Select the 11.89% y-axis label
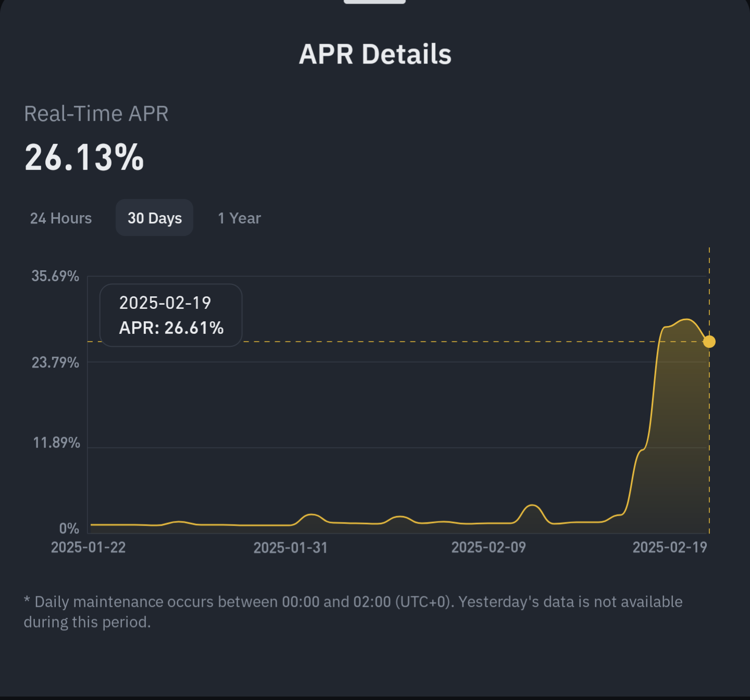 56,443
